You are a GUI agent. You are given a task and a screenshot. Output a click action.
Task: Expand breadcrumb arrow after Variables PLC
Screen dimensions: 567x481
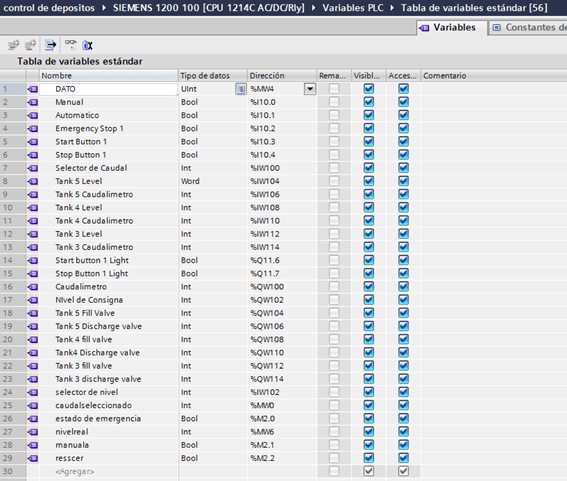tap(392, 8)
